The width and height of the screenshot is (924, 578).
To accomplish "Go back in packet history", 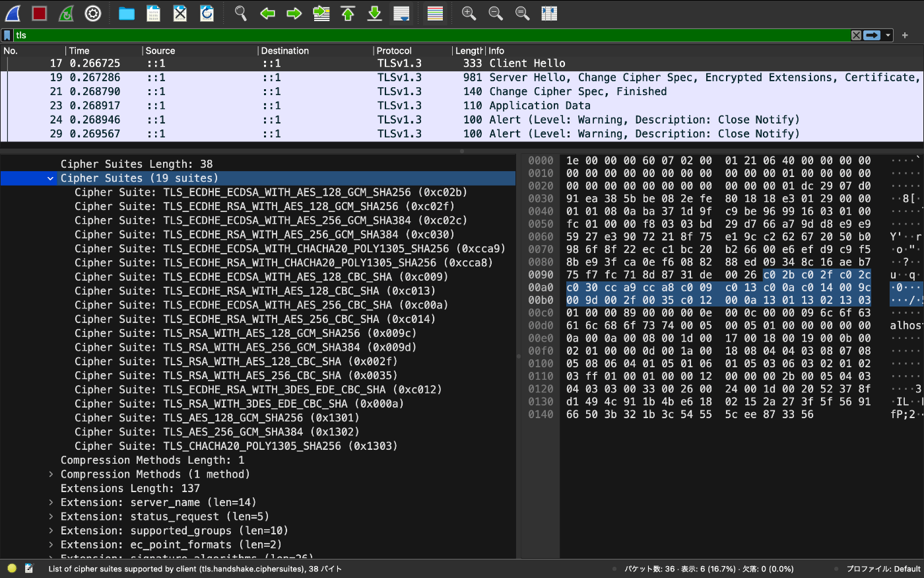I will [267, 13].
